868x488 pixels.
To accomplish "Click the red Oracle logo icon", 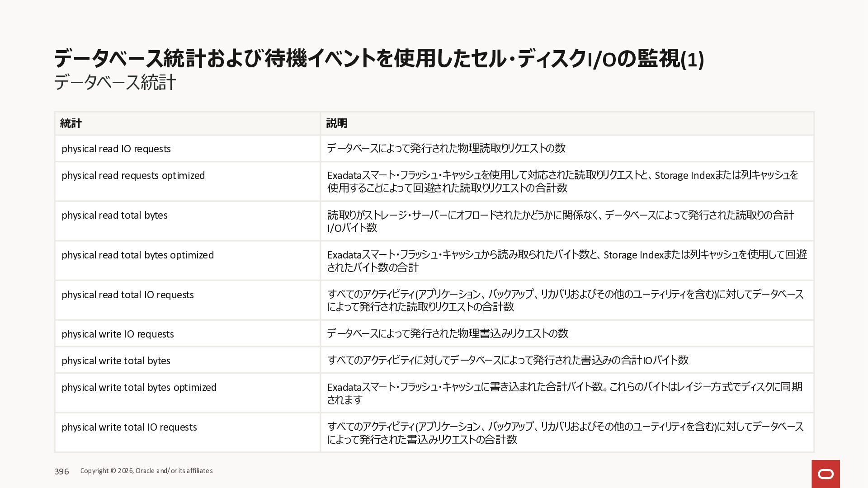I will pos(826,474).
